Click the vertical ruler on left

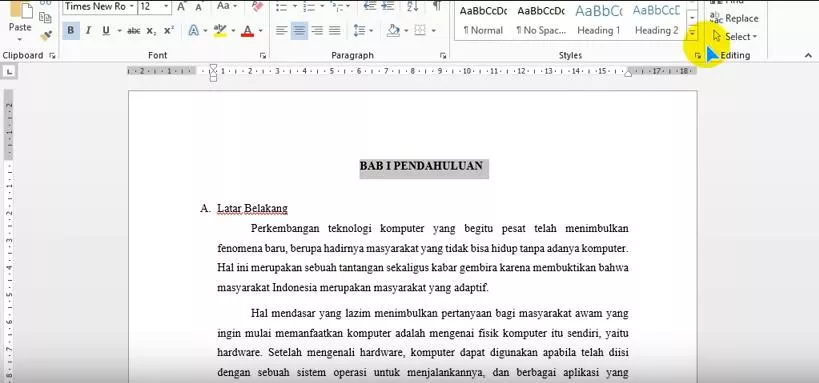(x=9, y=235)
